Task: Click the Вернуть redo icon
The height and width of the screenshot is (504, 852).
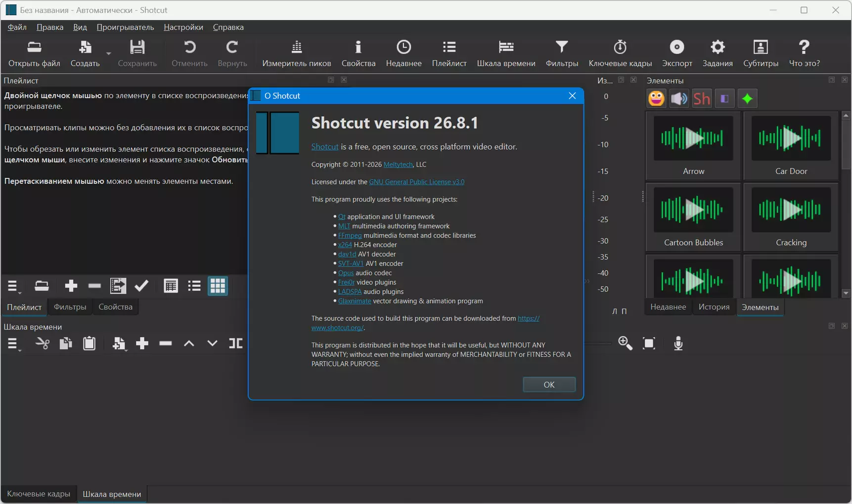Action: tap(232, 53)
